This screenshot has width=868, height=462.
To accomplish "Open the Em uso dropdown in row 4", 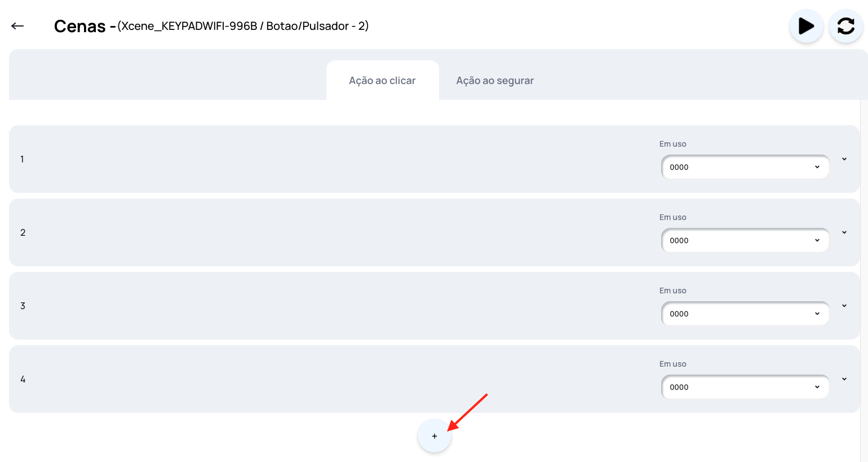I will (745, 387).
